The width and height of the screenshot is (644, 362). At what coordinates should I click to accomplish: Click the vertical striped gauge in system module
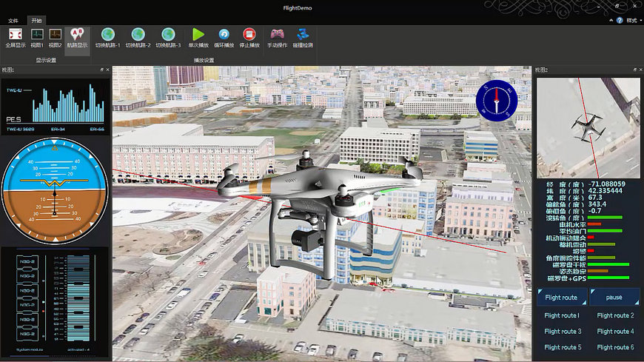point(78,298)
